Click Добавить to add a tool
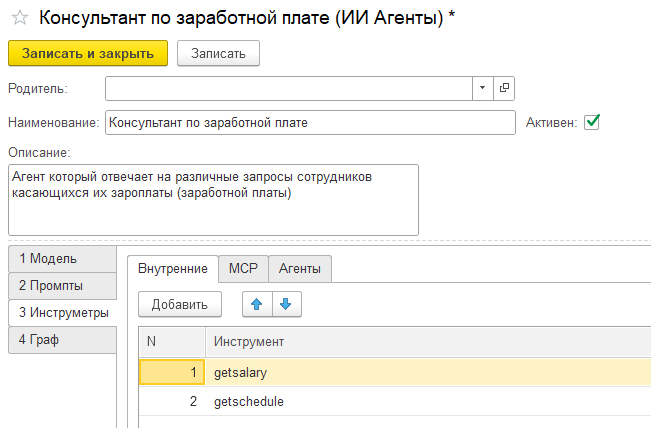 click(179, 304)
